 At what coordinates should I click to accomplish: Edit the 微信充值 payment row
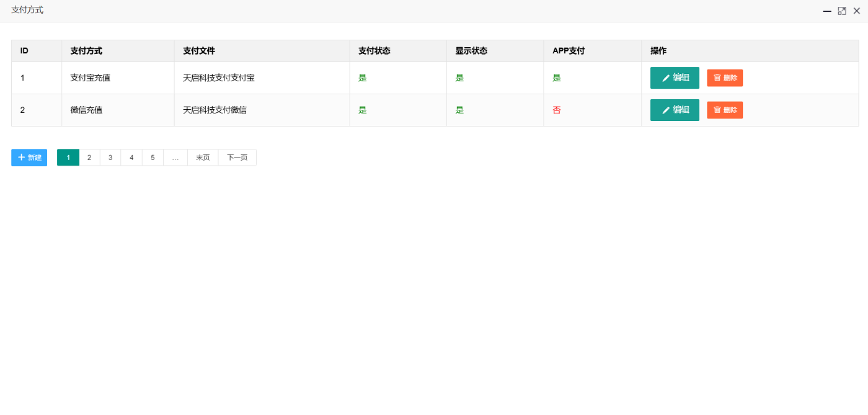(x=675, y=110)
